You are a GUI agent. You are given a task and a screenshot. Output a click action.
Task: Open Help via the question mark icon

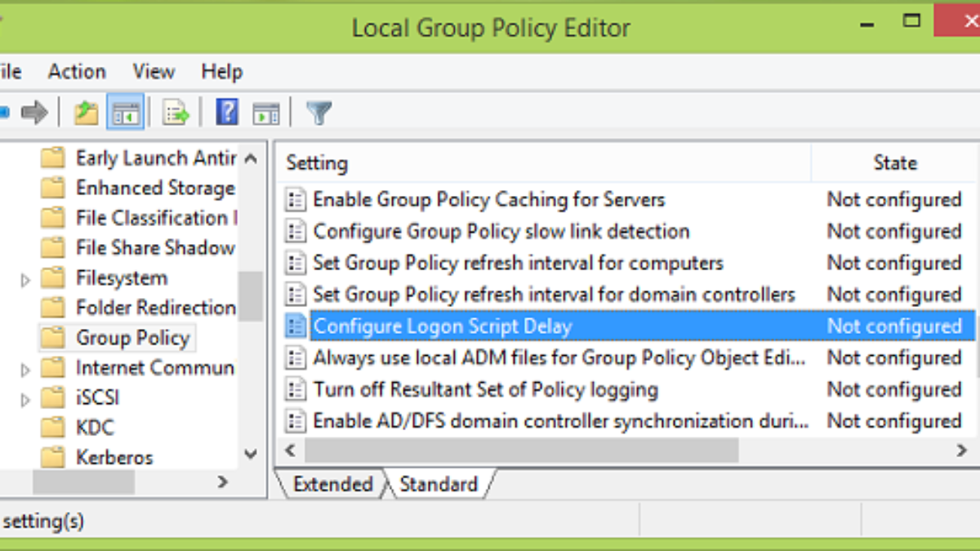click(227, 113)
